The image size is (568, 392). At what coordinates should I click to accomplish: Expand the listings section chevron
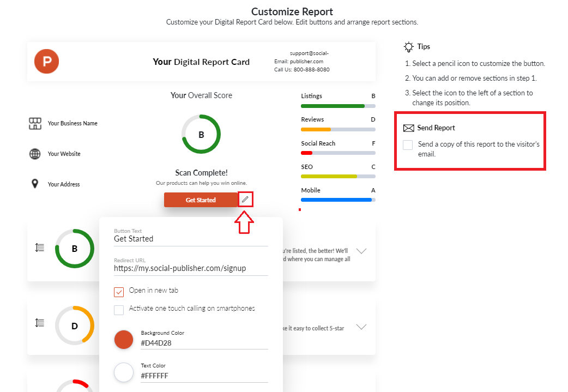click(x=361, y=251)
